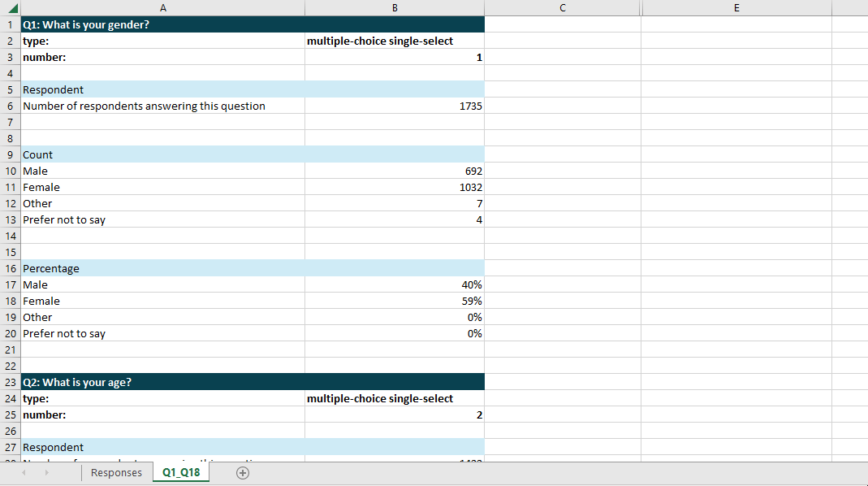Viewport: 868px width, 486px height.
Task: Select column B header
Action: click(x=395, y=7)
